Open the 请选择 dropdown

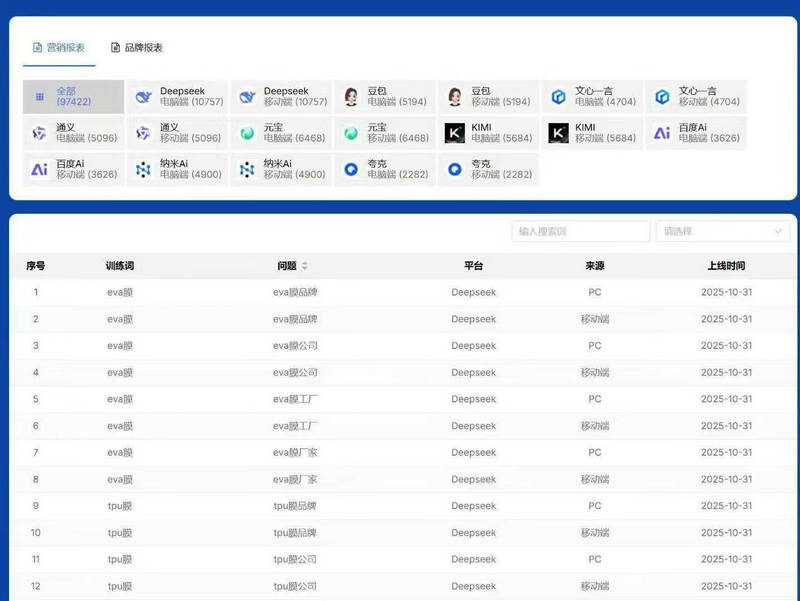(x=723, y=231)
